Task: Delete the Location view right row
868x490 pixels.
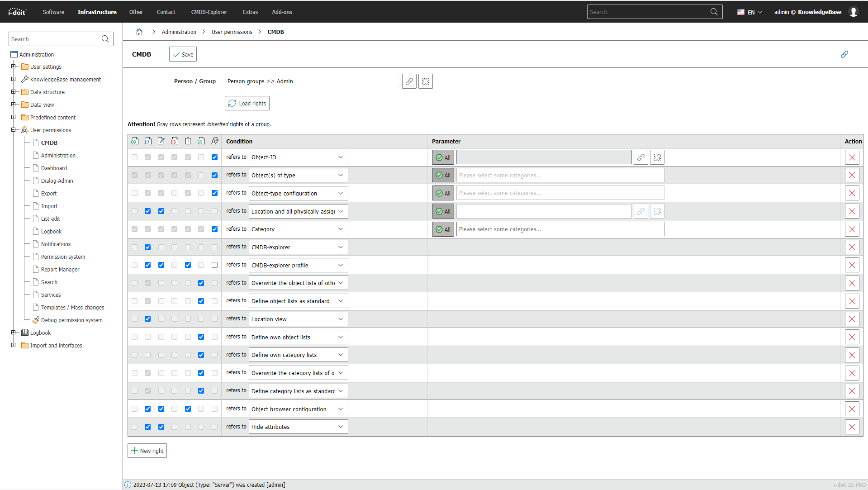Action: coord(852,319)
